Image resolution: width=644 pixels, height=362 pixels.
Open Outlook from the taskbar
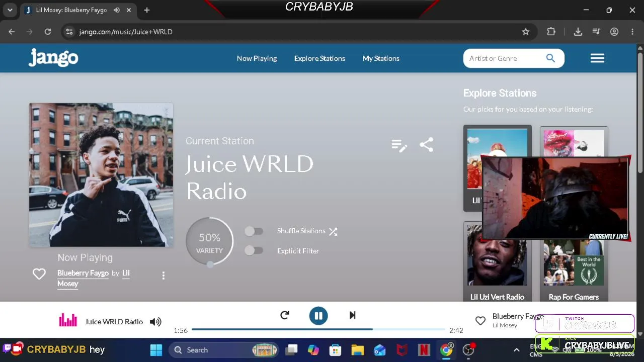[380, 350]
